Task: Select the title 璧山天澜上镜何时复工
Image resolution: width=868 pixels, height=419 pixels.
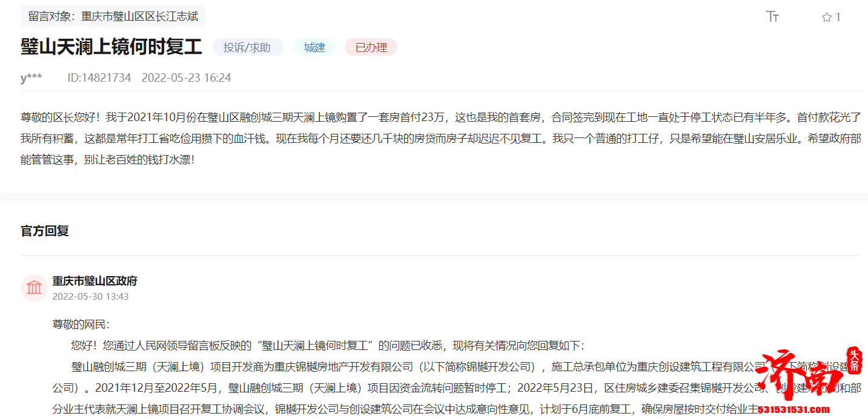Action: coord(110,46)
